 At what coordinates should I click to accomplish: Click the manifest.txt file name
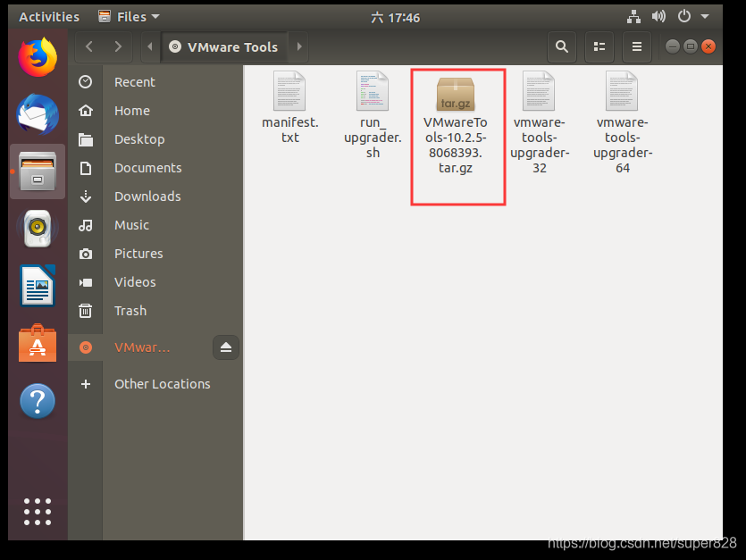pos(289,130)
